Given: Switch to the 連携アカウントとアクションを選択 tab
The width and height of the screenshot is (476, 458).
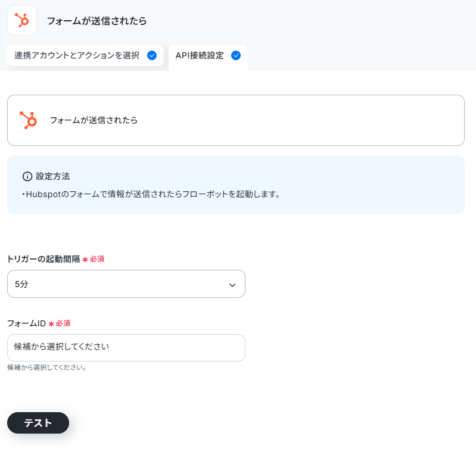Looking at the screenshot, I should (x=85, y=55).
